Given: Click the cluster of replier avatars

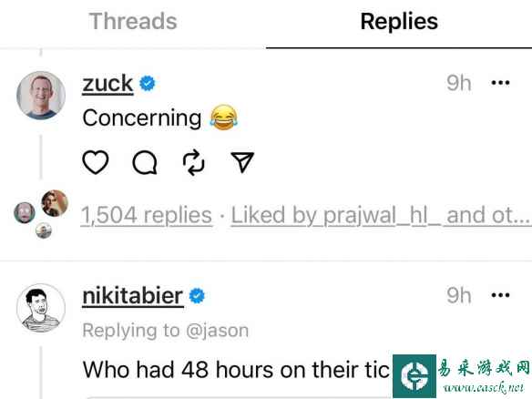Looking at the screenshot, I should (x=41, y=214).
